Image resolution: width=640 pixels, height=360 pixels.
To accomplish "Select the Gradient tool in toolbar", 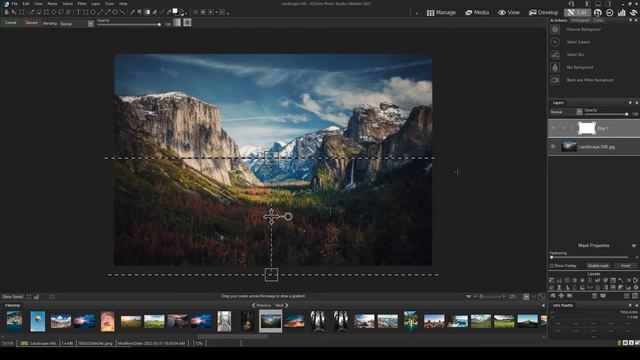I will pos(148,12).
